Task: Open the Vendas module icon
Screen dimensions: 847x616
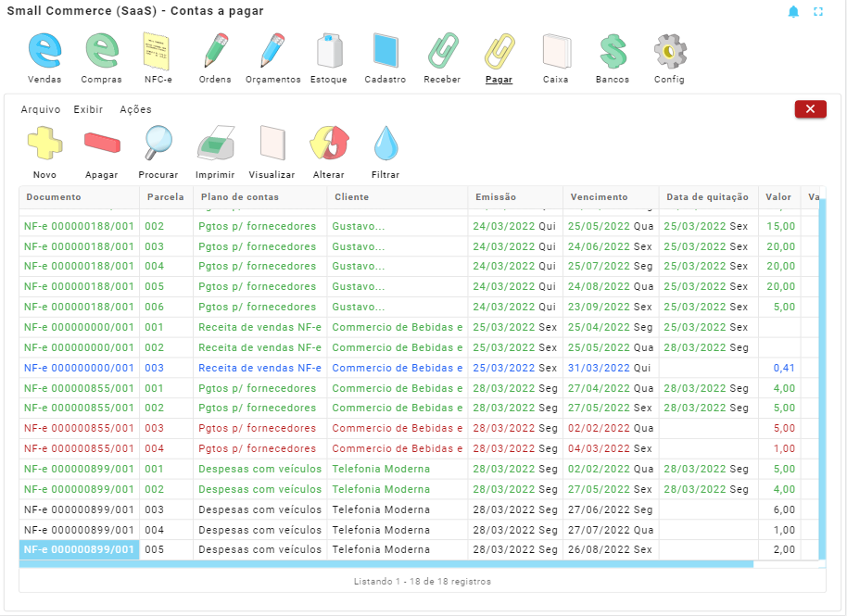Action: (x=44, y=51)
